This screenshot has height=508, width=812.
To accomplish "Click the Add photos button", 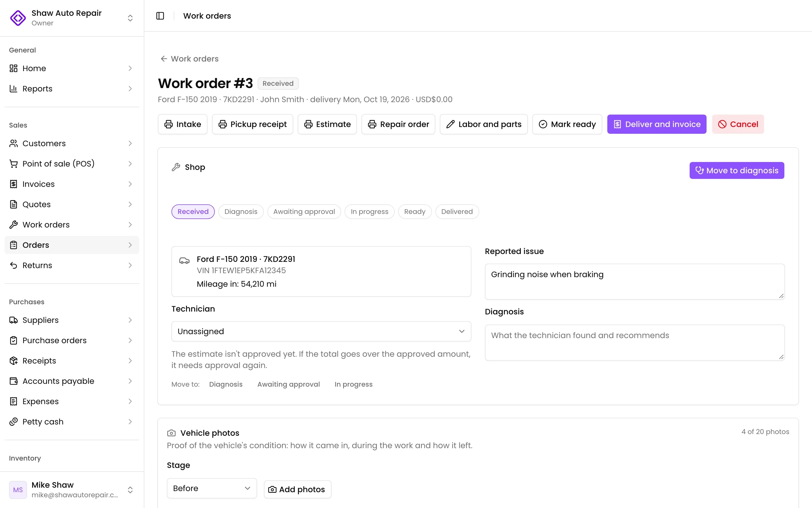I will tap(297, 490).
